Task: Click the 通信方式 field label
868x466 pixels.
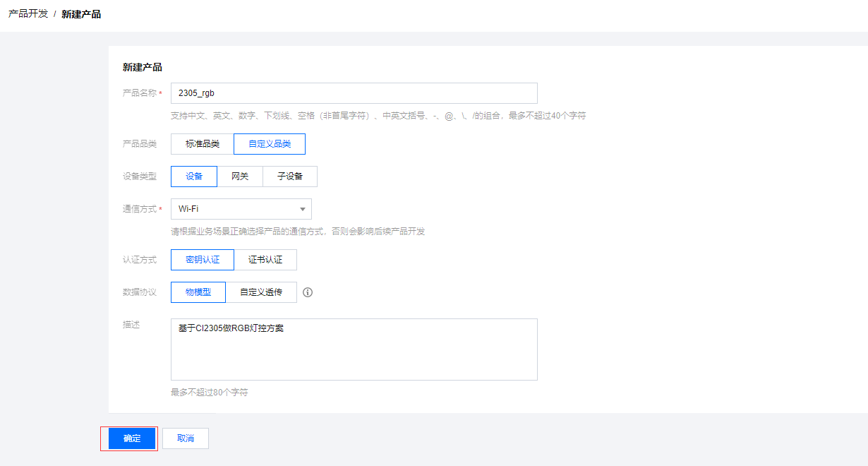Action: click(x=140, y=209)
